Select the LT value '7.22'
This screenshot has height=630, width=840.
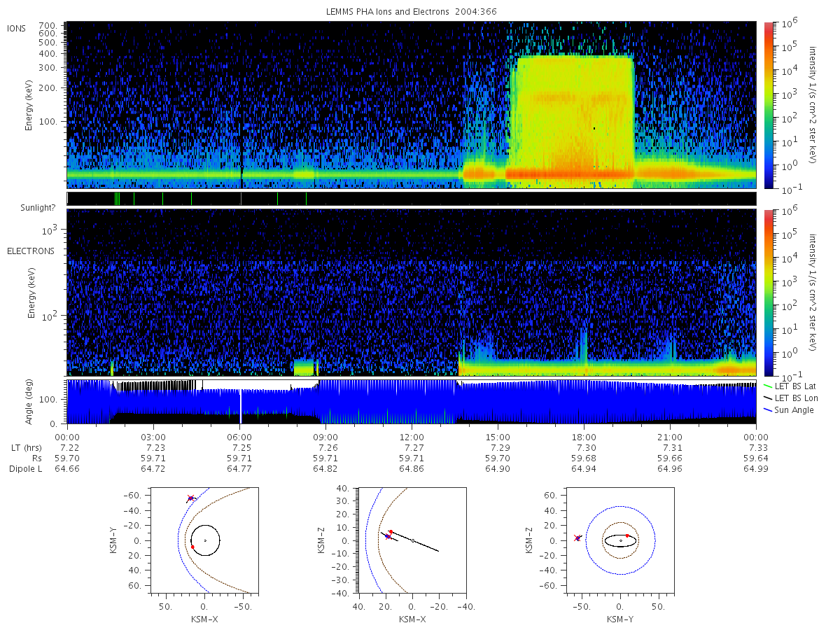tap(67, 447)
